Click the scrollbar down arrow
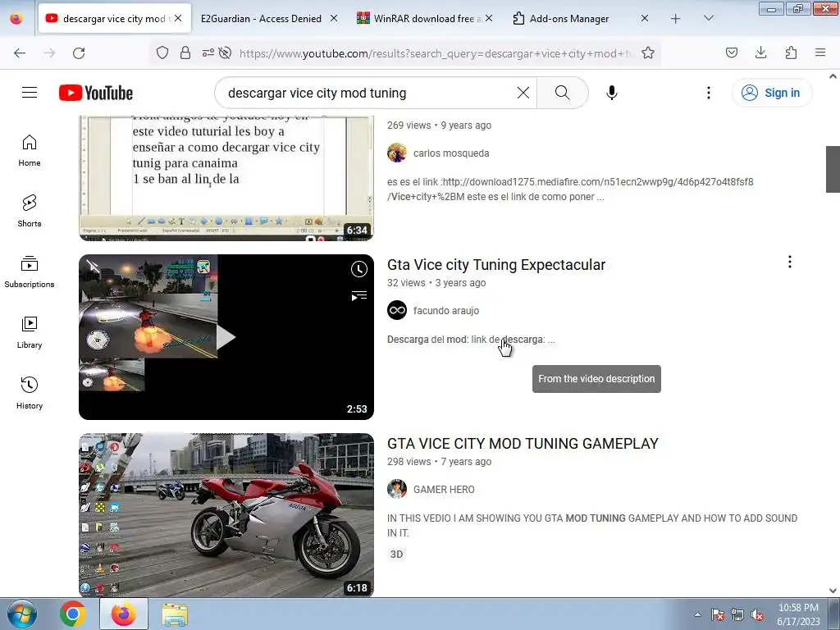 (833, 591)
